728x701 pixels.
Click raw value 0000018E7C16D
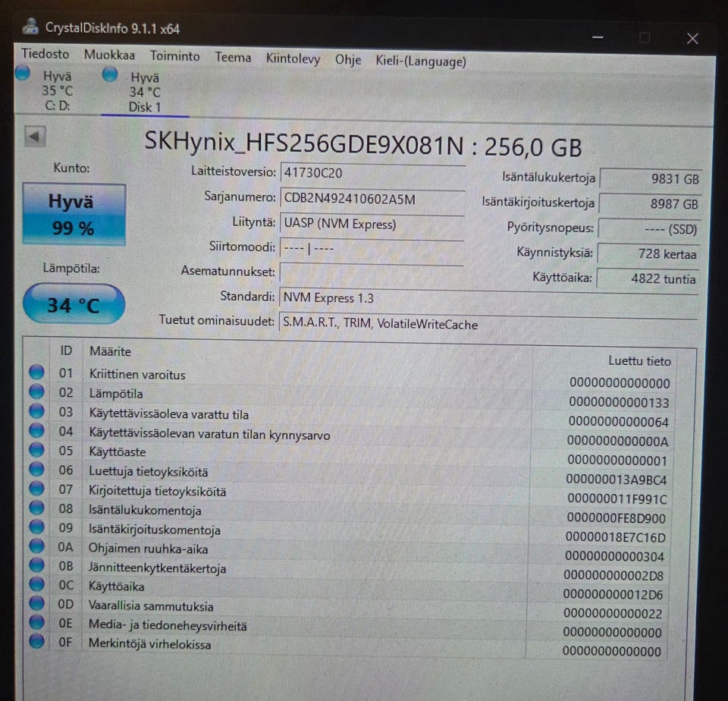tap(616, 537)
